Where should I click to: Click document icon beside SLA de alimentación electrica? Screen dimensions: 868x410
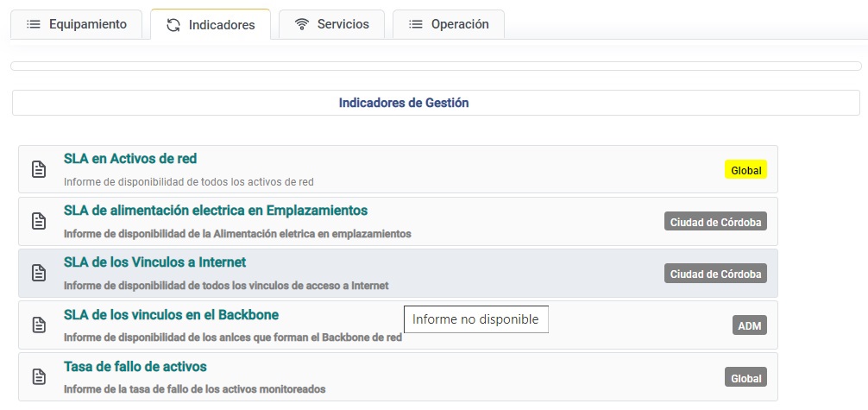39,221
